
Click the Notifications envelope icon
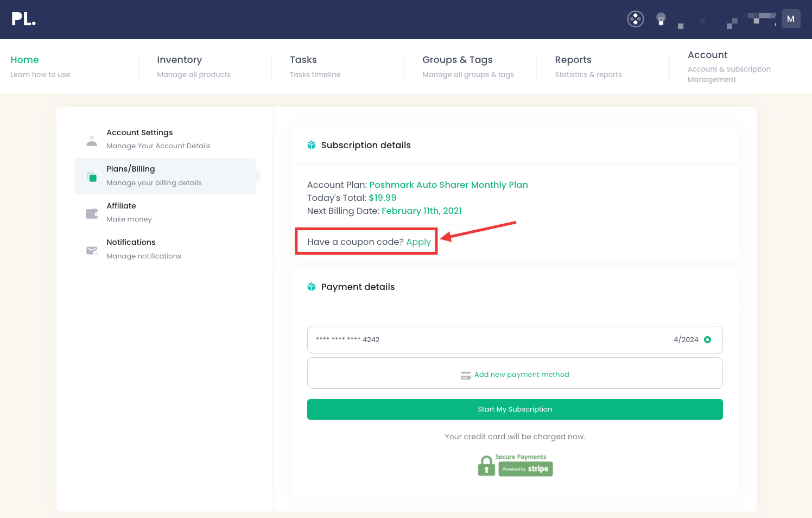(92, 250)
